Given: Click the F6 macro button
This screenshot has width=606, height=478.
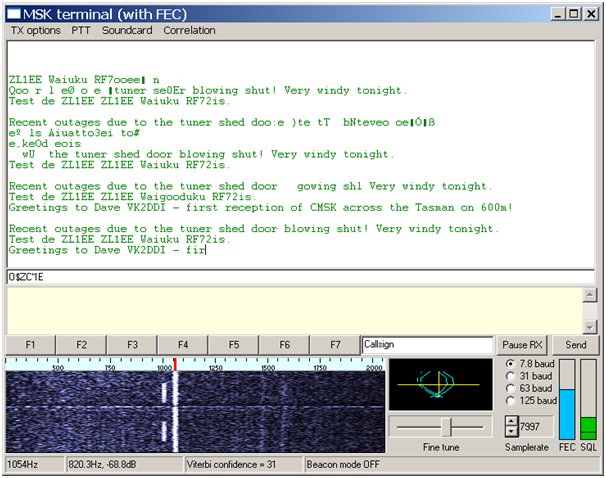Looking at the screenshot, I should tap(284, 345).
